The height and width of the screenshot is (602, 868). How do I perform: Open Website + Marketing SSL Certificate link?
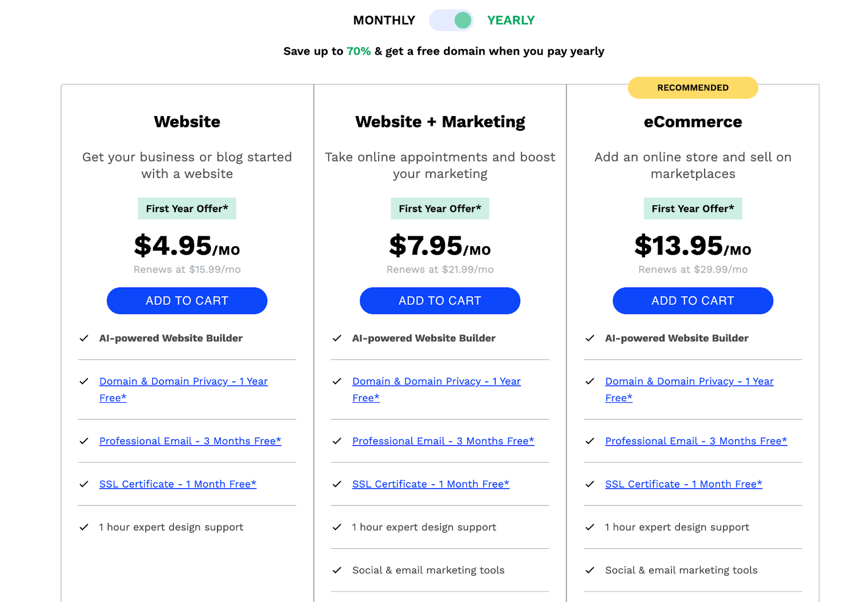[430, 484]
